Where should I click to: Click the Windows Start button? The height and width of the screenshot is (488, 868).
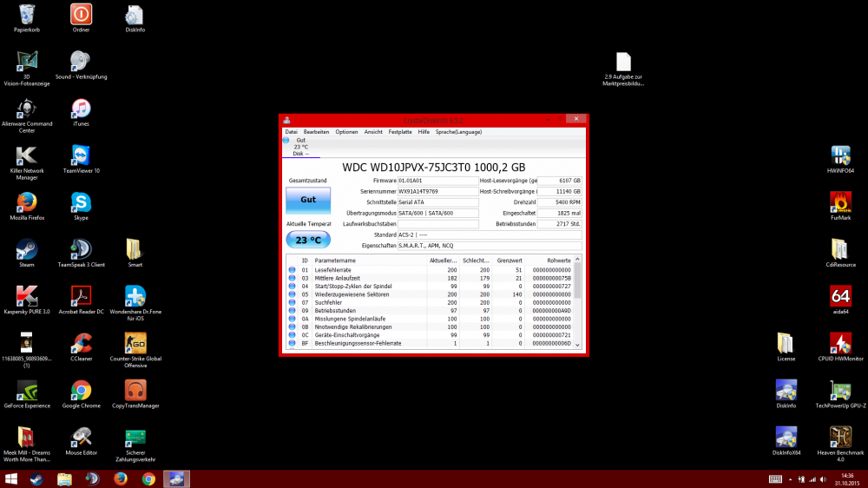(x=11, y=478)
